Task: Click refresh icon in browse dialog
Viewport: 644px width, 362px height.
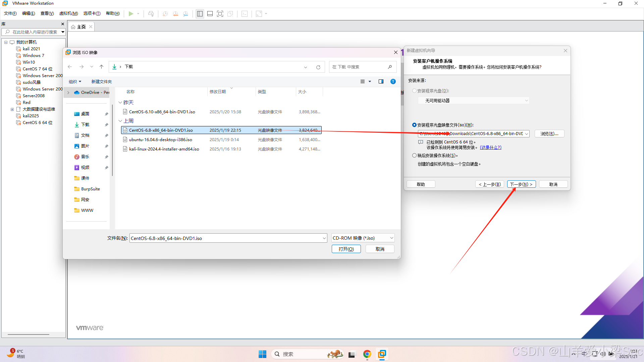Action: 318,67
